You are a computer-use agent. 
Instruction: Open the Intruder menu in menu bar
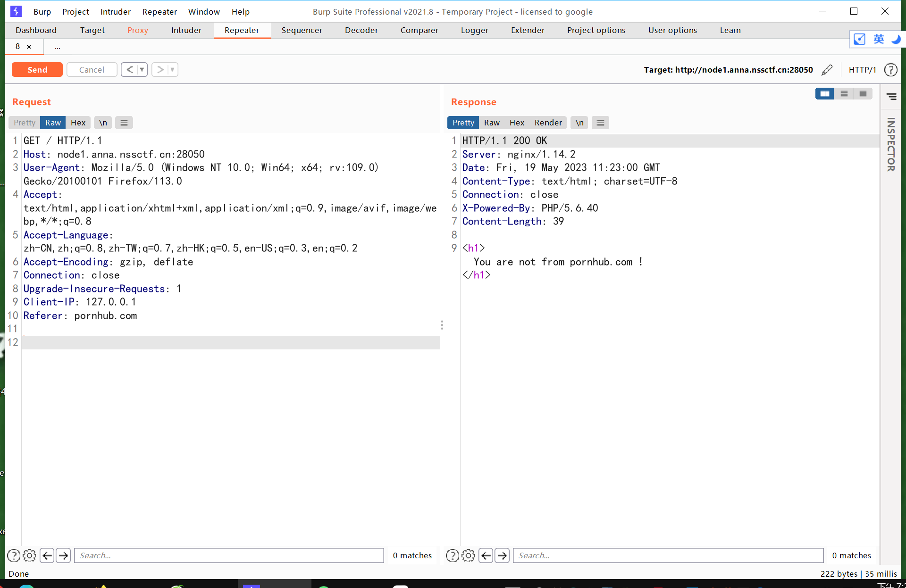[x=115, y=12]
